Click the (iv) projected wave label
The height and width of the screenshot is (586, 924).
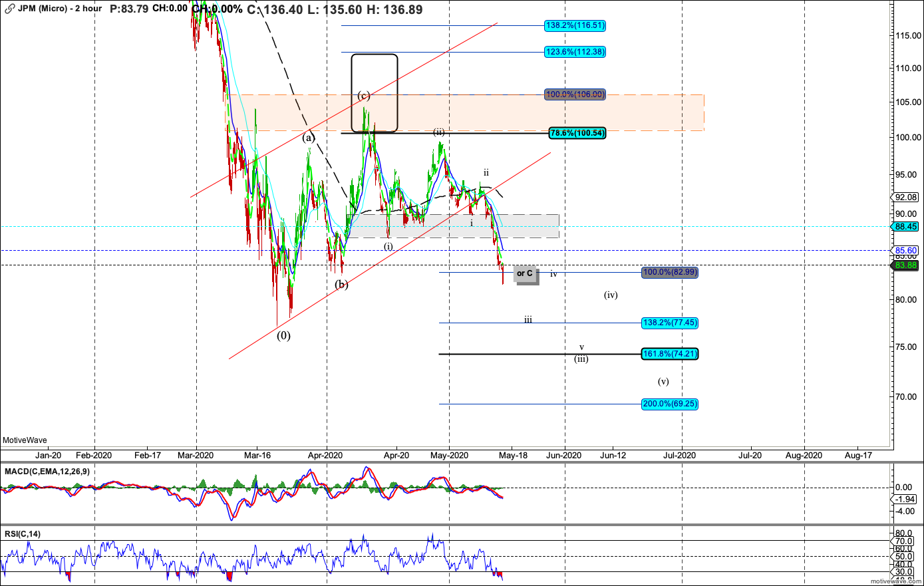pyautogui.click(x=611, y=295)
